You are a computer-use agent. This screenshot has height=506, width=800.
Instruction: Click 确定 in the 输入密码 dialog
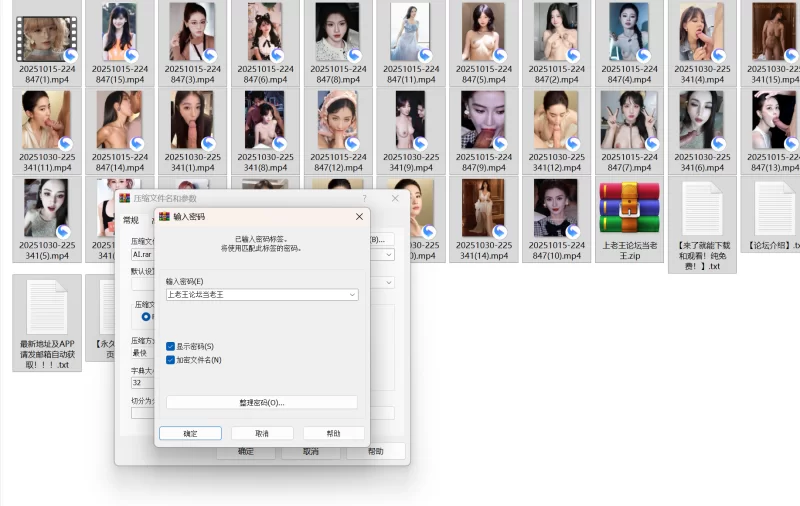pyautogui.click(x=190, y=433)
